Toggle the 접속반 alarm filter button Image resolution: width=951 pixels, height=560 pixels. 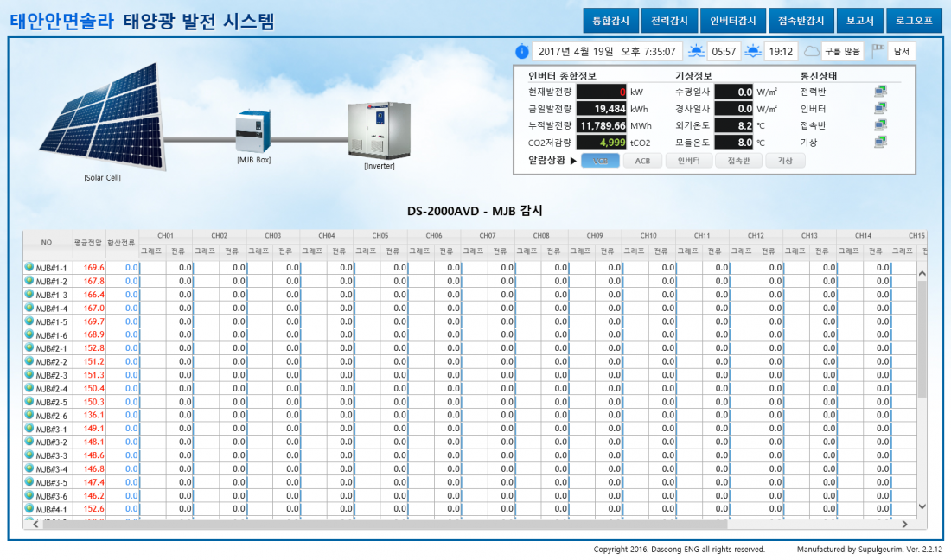pyautogui.click(x=738, y=161)
